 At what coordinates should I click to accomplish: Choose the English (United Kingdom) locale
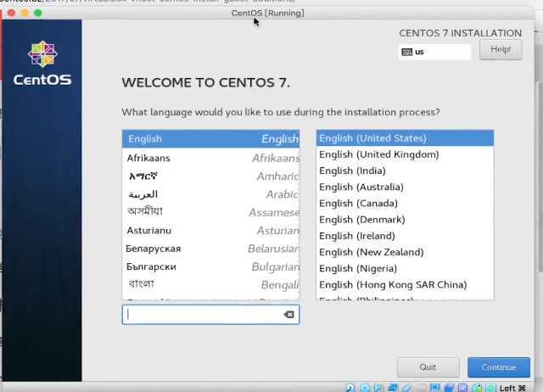[405, 154]
